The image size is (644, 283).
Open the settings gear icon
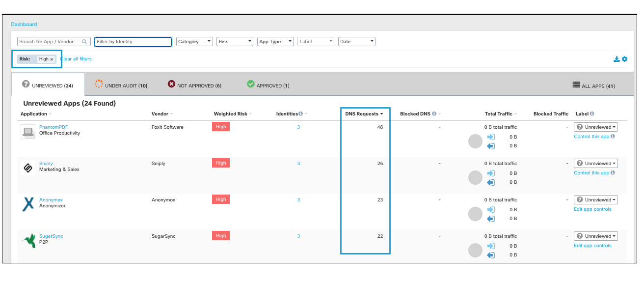click(624, 59)
